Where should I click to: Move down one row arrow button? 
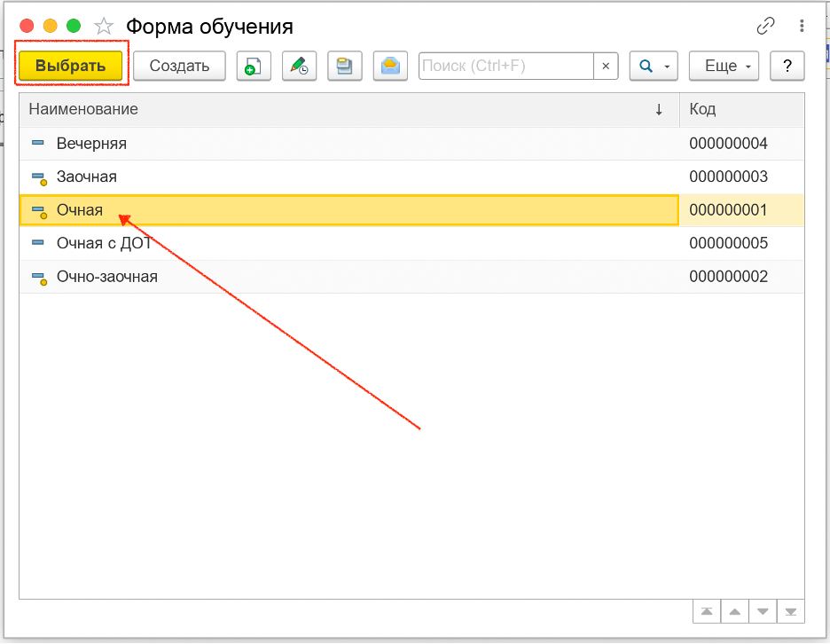[x=763, y=612]
